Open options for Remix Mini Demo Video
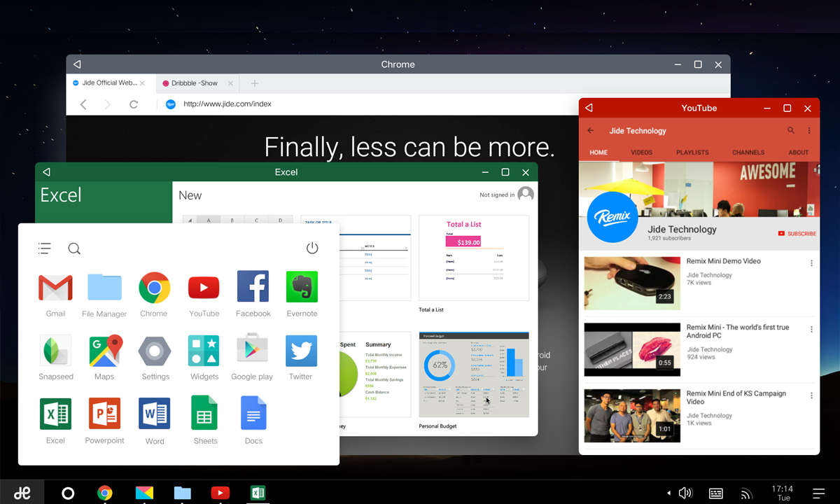The image size is (840, 504). tap(811, 263)
